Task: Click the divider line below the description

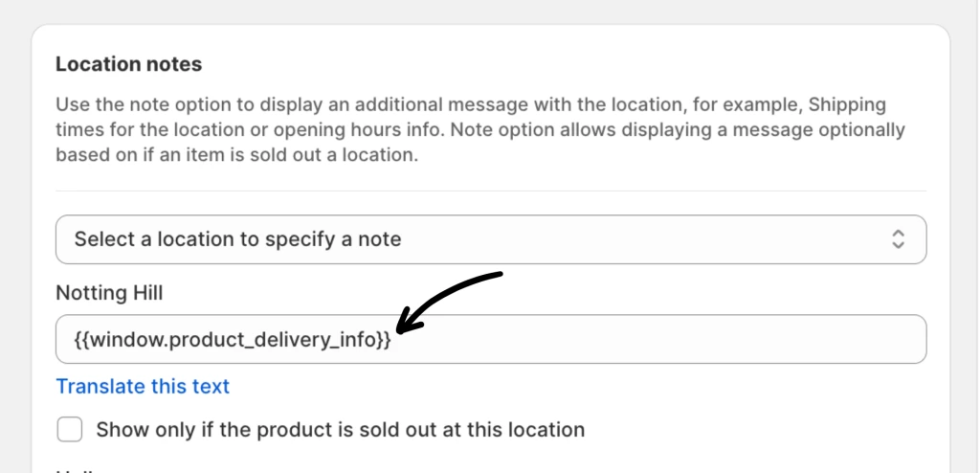Action: [490, 191]
